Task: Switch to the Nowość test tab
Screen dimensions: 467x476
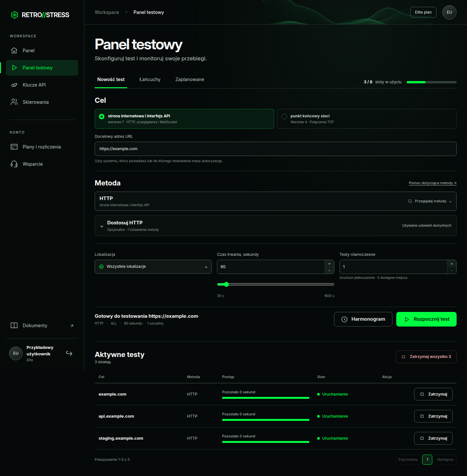Action: click(x=111, y=80)
